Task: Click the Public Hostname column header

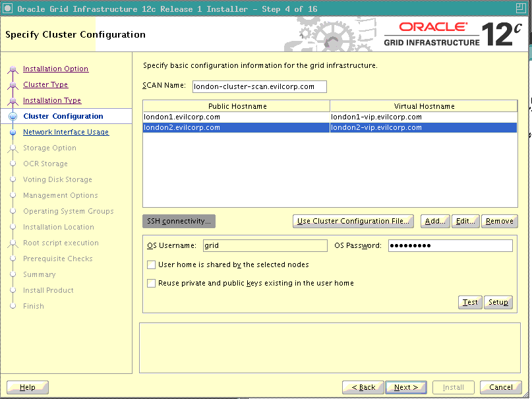Action: tap(237, 106)
